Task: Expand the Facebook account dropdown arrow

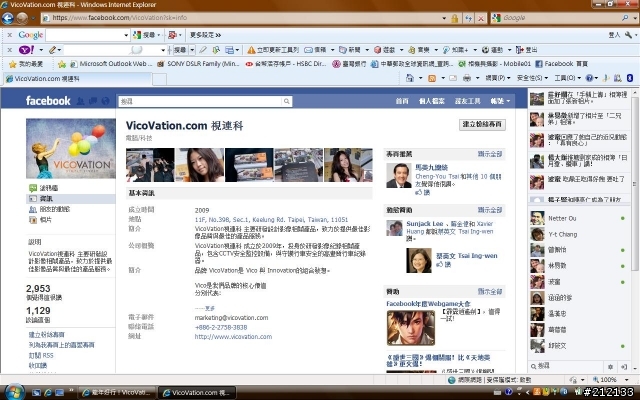Action: tap(508, 101)
